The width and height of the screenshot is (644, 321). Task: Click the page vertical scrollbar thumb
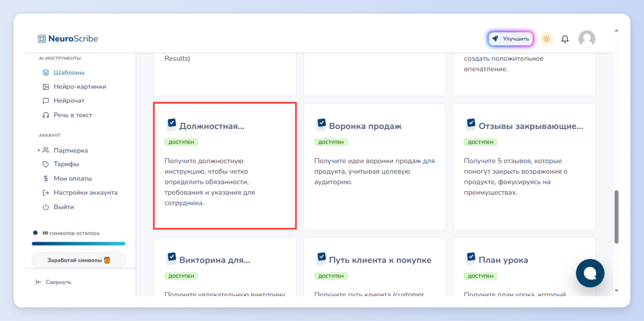(x=616, y=217)
